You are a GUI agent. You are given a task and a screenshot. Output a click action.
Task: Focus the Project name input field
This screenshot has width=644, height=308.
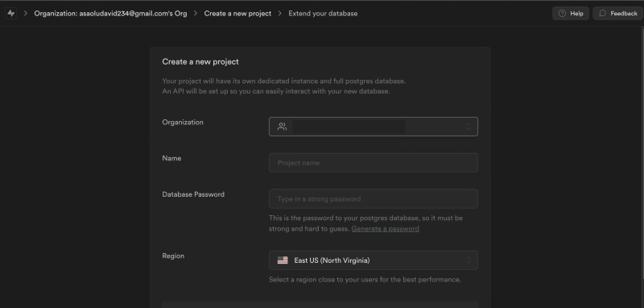pos(374,163)
